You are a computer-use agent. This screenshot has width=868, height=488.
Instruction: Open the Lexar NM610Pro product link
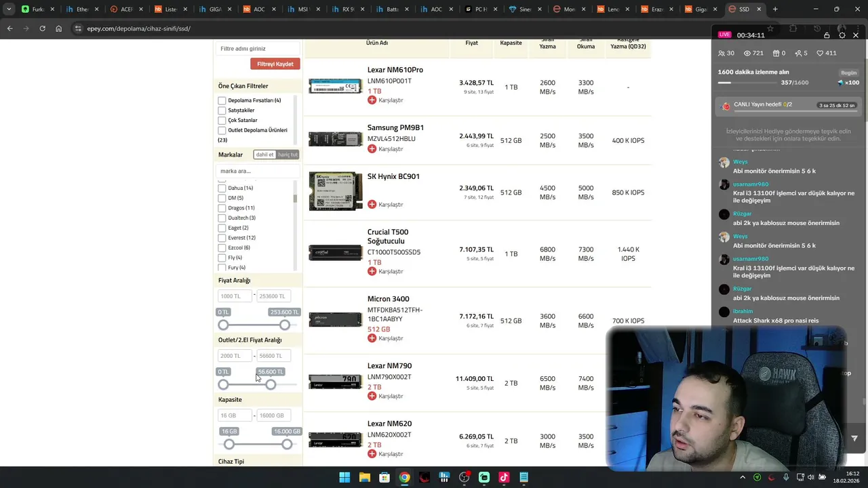[x=395, y=70]
